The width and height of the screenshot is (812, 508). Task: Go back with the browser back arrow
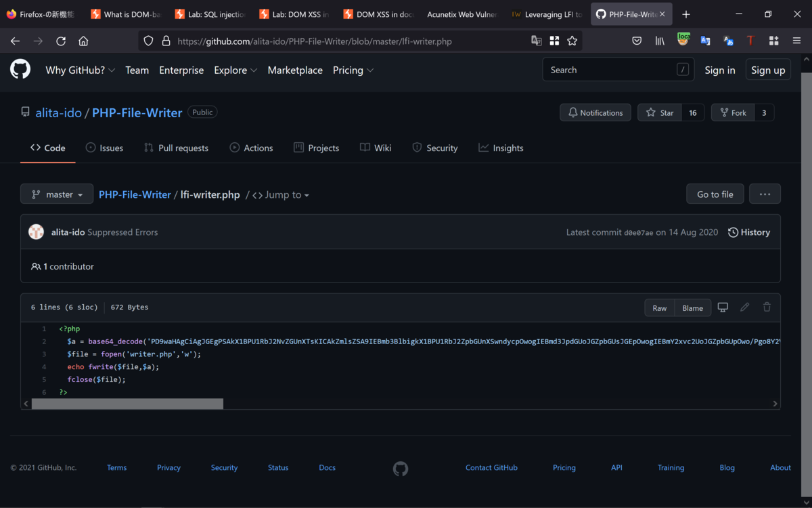pyautogui.click(x=15, y=41)
